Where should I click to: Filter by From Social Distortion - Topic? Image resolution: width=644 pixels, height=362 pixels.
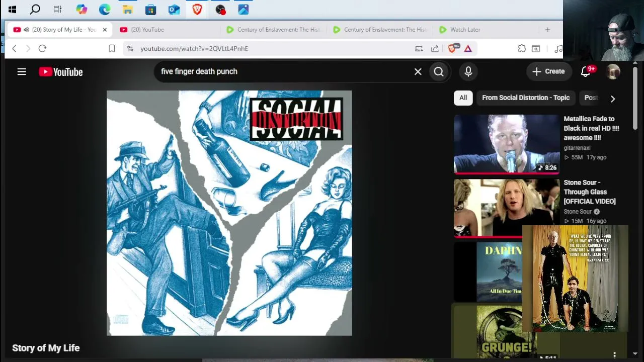[x=526, y=98]
